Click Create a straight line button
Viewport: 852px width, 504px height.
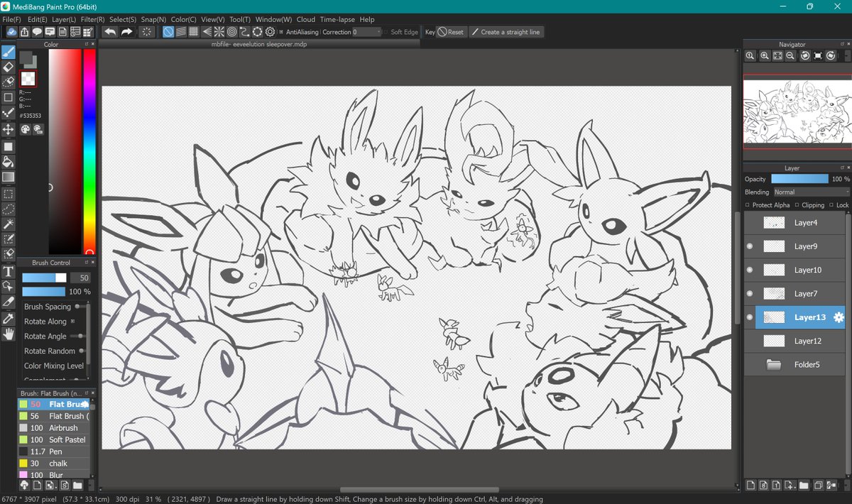coord(506,32)
